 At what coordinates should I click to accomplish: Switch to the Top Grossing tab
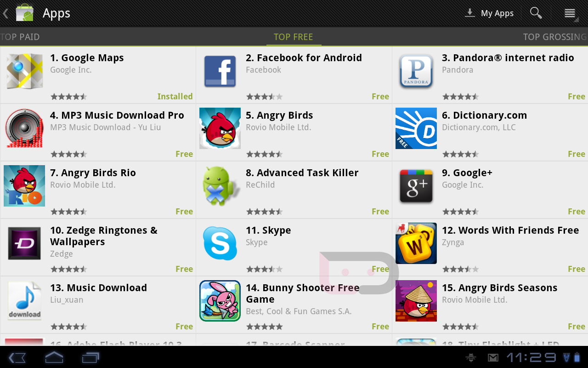tap(555, 37)
